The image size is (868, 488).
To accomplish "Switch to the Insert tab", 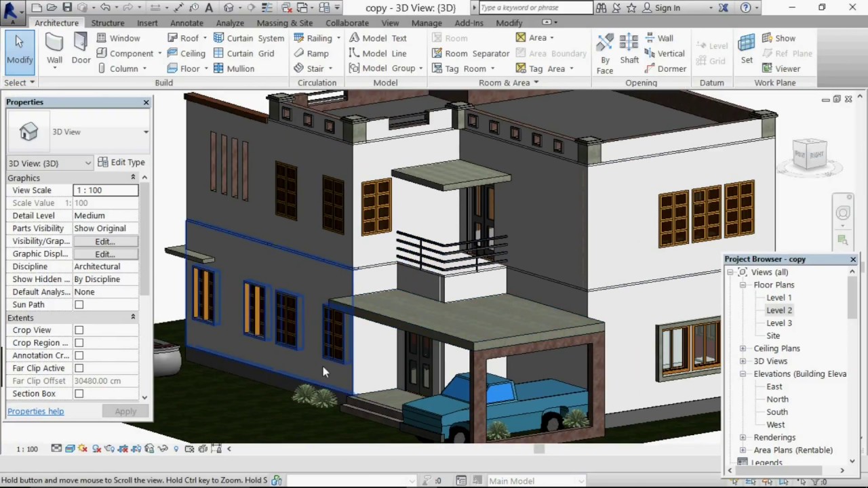I will coord(147,23).
